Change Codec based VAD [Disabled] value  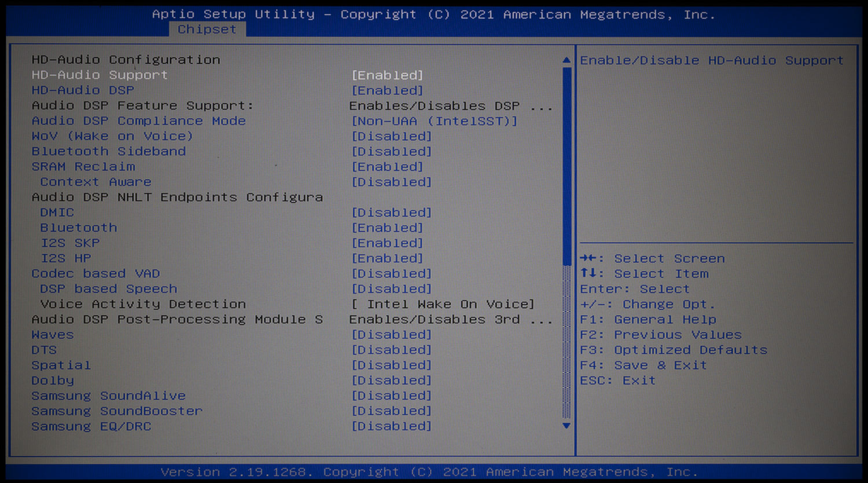coord(392,273)
